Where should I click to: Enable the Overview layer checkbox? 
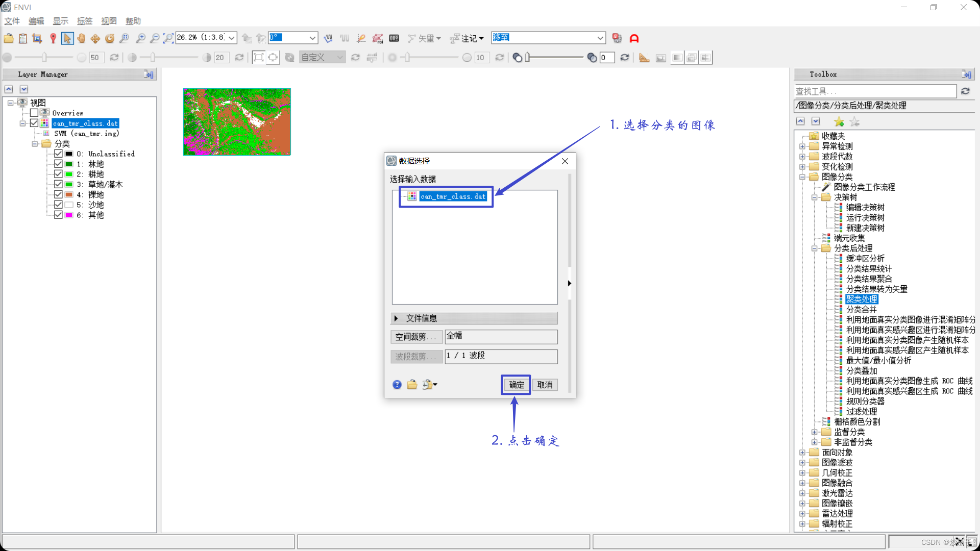click(34, 113)
